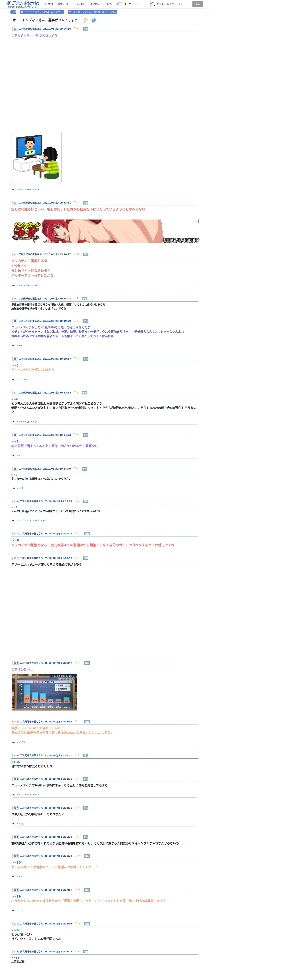Image resolution: width=296 pixels, height=980 pixels.
Task: Follow the >>94 reply link under post 7
Action: tap(34, 422)
